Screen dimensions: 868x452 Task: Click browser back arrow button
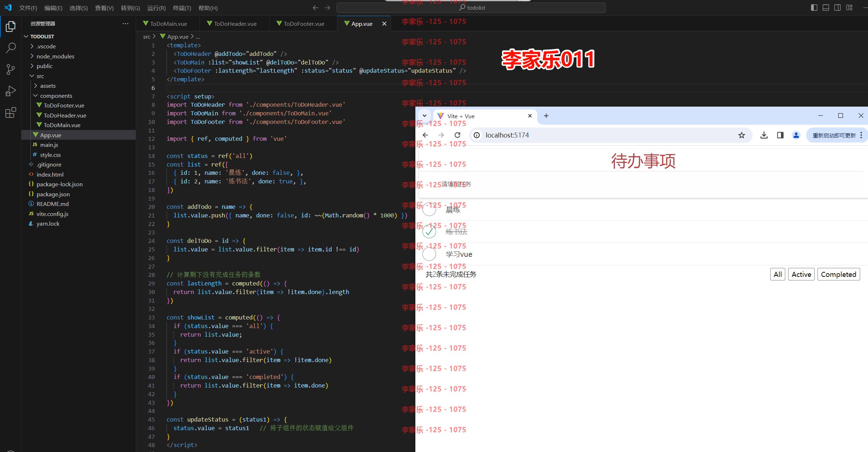[x=425, y=135]
